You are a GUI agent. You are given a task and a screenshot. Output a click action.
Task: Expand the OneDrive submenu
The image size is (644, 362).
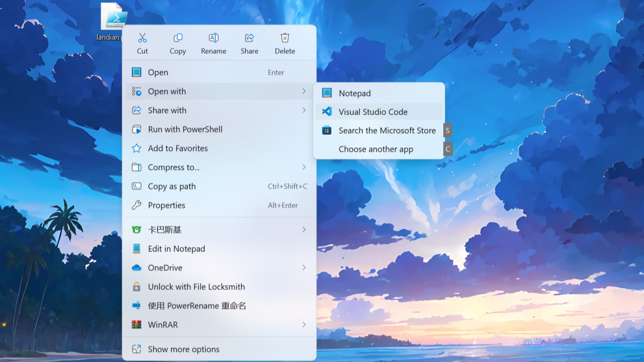pyautogui.click(x=304, y=267)
